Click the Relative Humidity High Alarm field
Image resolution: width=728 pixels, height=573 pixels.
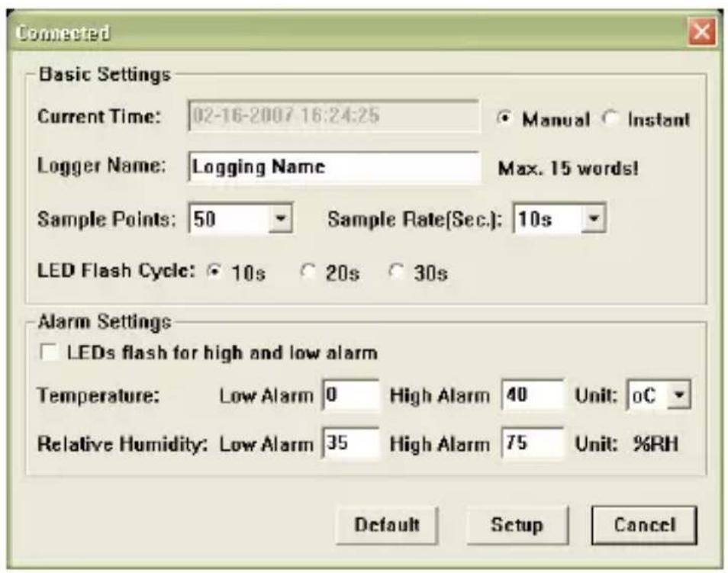pyautogui.click(x=533, y=443)
